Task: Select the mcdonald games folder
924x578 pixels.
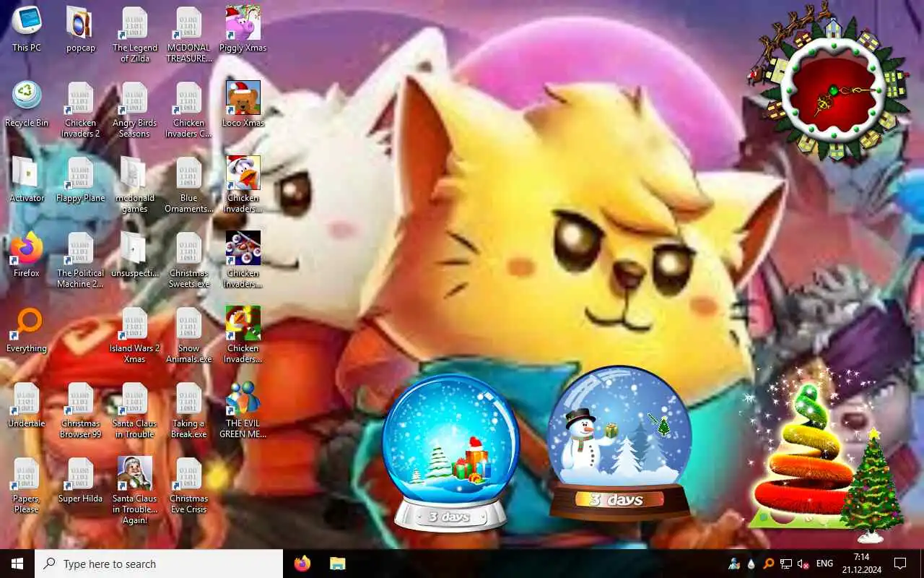Action: point(135,185)
